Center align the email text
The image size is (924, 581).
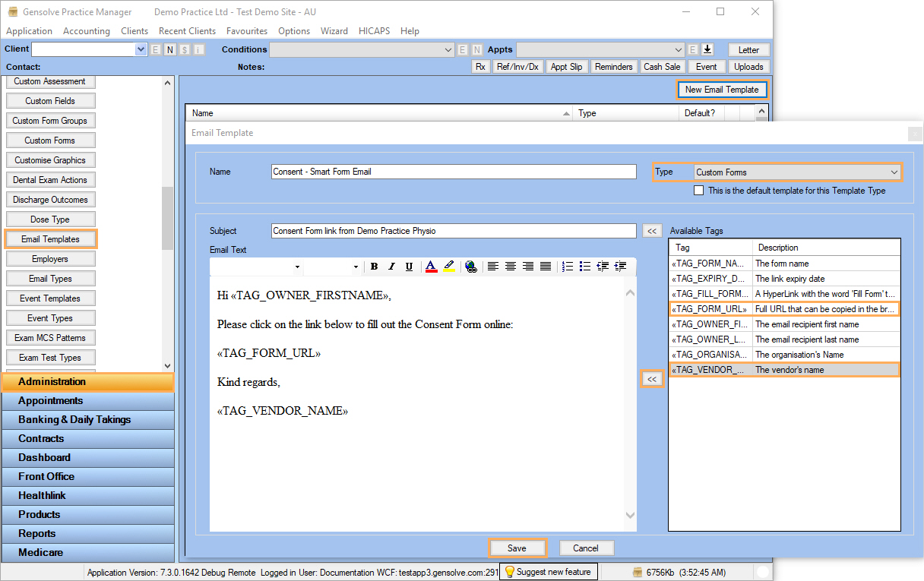coord(511,267)
